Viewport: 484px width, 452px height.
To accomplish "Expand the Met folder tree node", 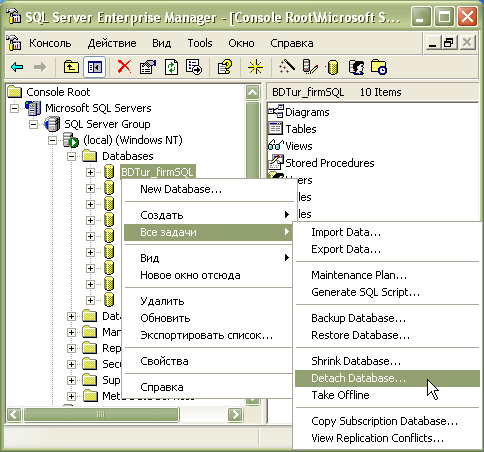I will click(71, 396).
